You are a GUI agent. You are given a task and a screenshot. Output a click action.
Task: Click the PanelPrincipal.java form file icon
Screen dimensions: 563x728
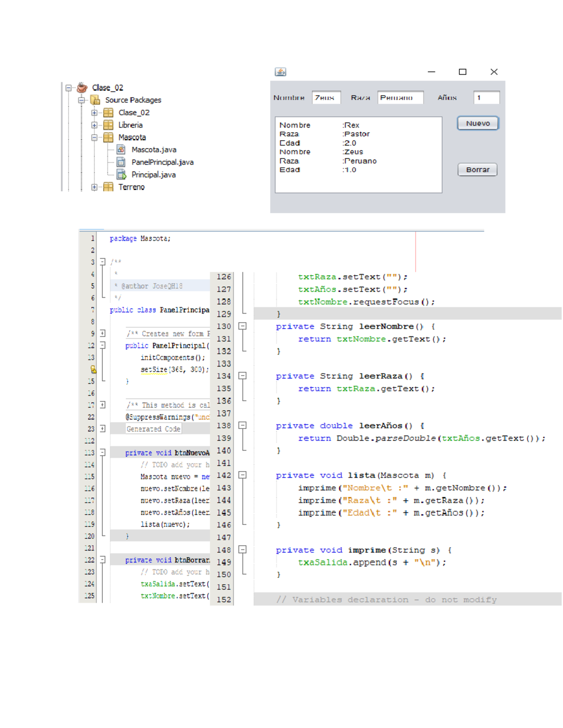pyautogui.click(x=121, y=162)
